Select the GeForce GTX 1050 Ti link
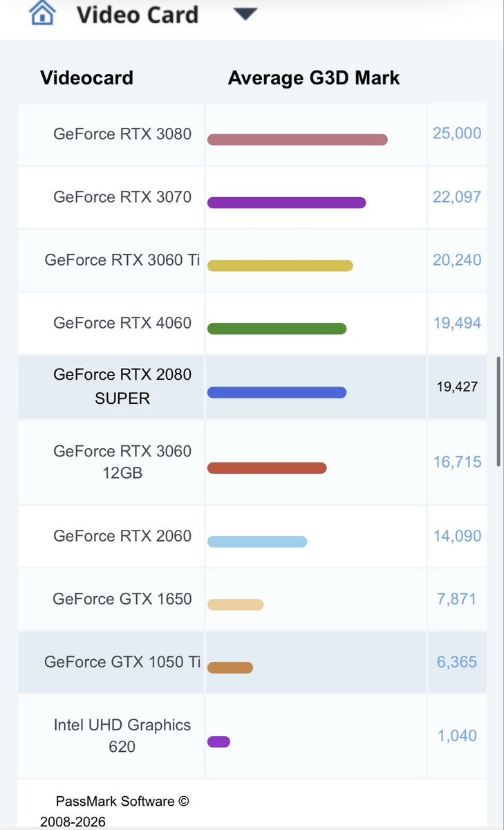504x830 pixels. (122, 662)
